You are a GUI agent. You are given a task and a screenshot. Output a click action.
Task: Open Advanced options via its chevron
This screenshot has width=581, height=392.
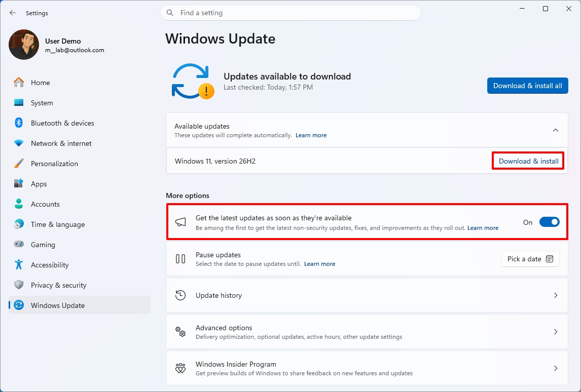click(x=556, y=332)
